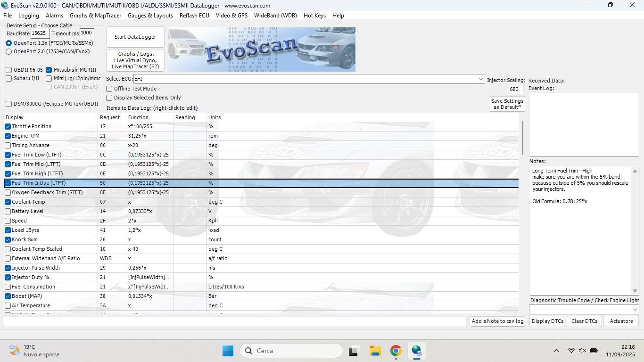Open the Hot Keys menu
Screen dimensions: 644x362
pyautogui.click(x=314, y=16)
